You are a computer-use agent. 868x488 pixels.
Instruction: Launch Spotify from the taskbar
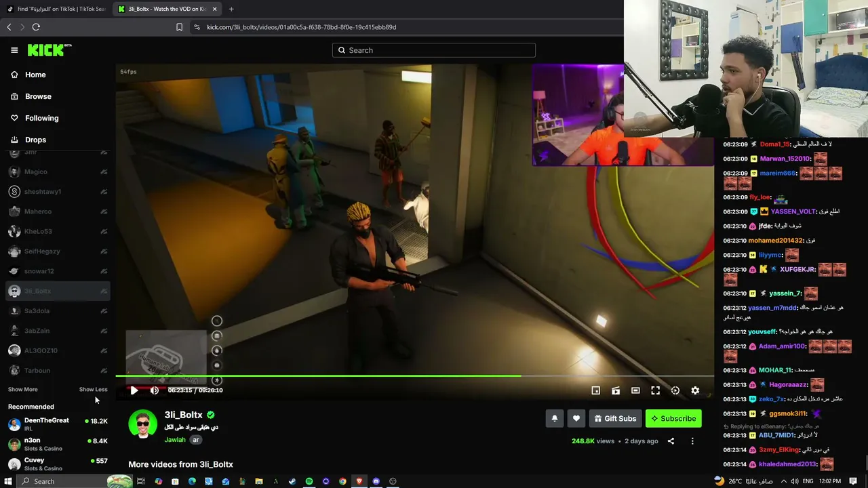point(309,481)
